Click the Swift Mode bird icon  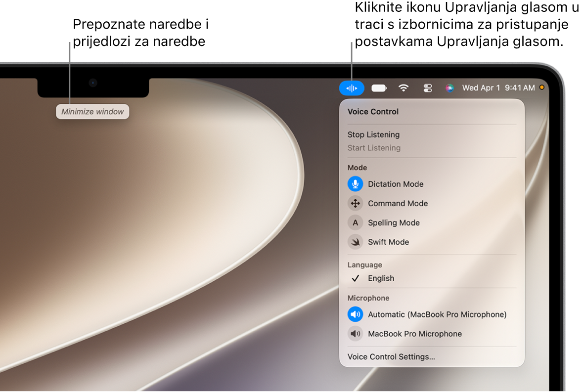pos(356,242)
